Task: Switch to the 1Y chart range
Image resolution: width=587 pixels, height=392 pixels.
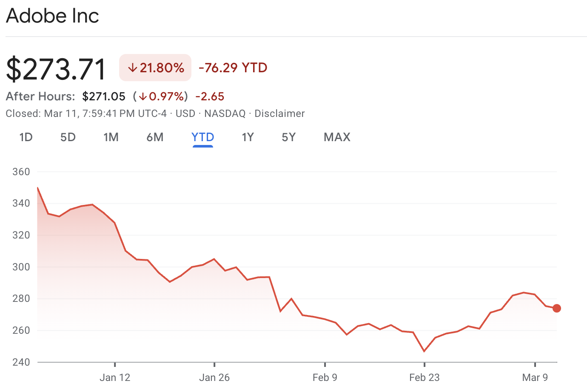Action: pos(248,137)
